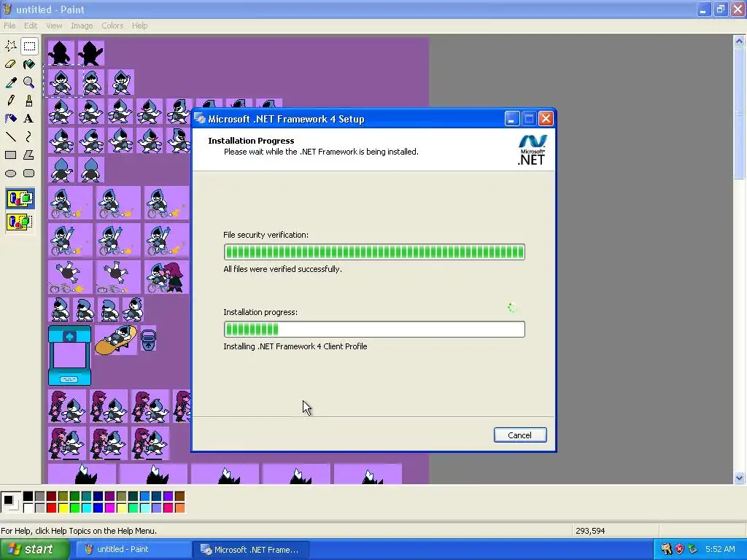Pick the Ellipse shape tool
This screenshot has width=747, height=560.
pyautogui.click(x=10, y=174)
